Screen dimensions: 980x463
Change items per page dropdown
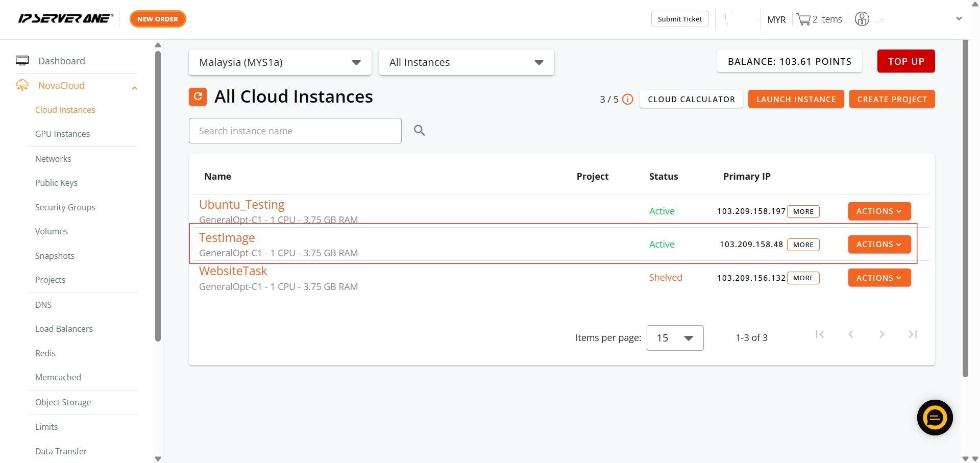point(674,338)
